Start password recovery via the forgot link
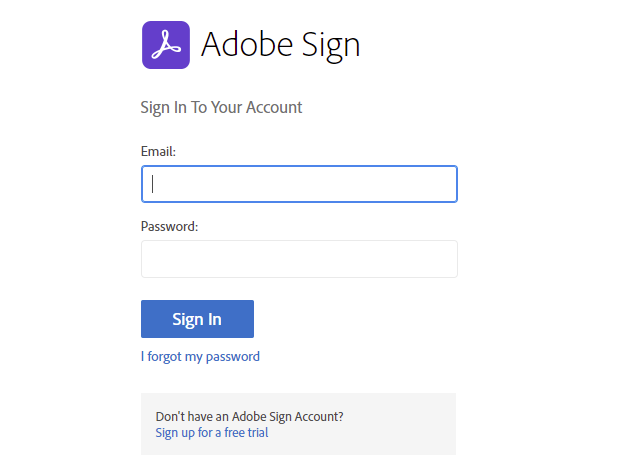The height and width of the screenshot is (473, 619). pos(200,356)
